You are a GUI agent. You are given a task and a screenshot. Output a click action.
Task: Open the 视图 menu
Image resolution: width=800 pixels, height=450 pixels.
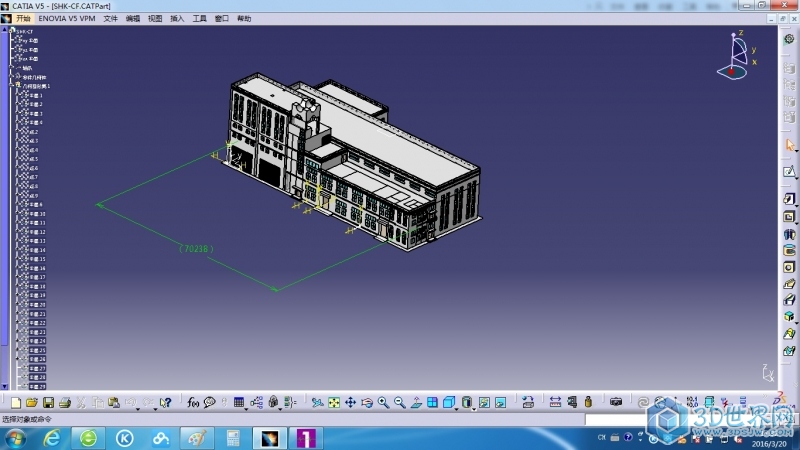click(155, 18)
